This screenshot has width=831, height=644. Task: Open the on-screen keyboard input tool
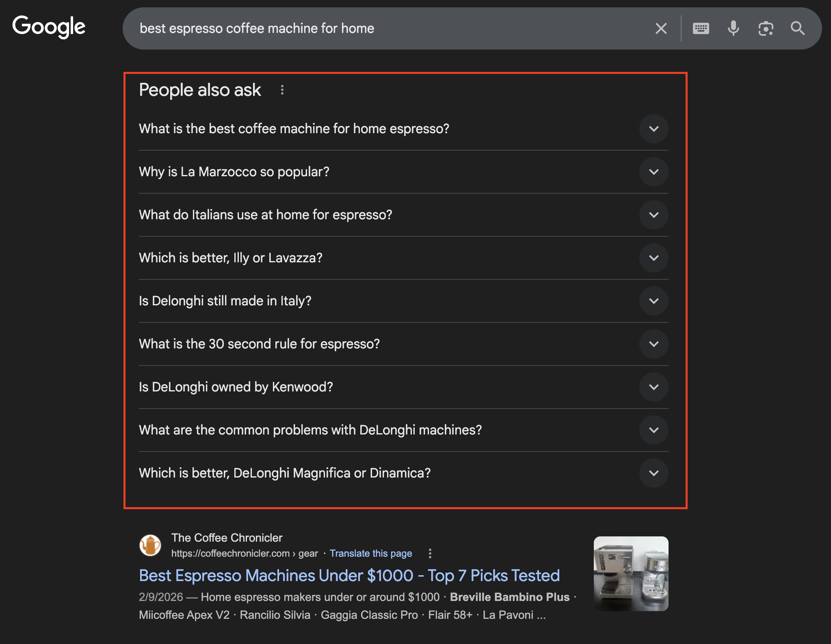coord(701,28)
